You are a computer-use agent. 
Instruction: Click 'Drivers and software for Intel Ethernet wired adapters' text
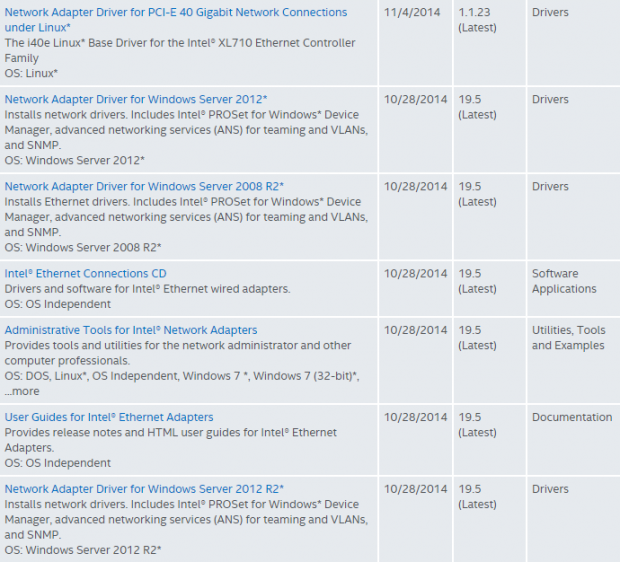coord(147,289)
